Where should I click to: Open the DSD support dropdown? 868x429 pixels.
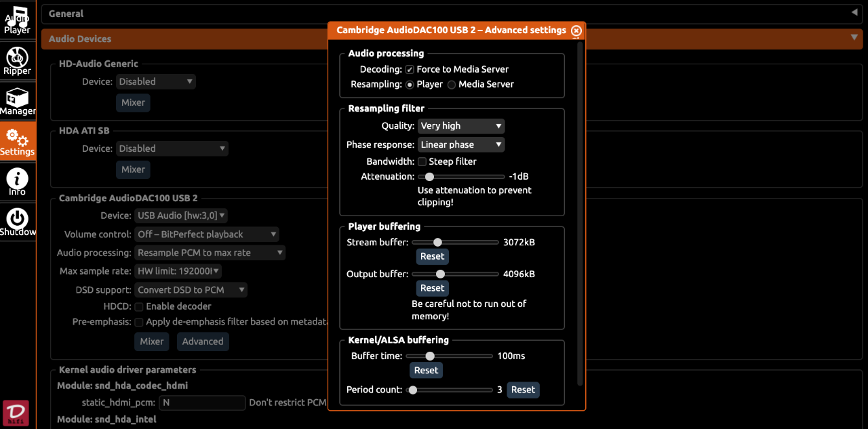(191, 290)
